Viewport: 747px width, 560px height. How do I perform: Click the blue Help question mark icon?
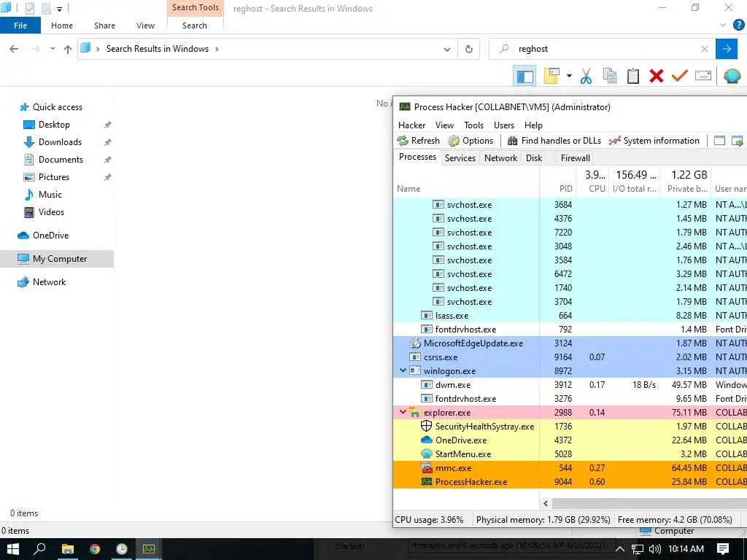click(738, 26)
